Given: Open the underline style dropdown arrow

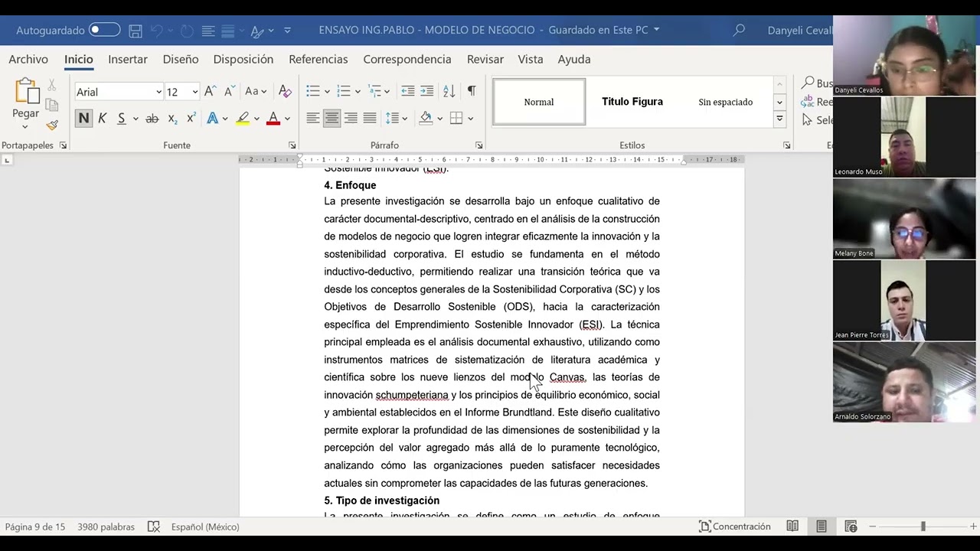Looking at the screenshot, I should coord(136,119).
